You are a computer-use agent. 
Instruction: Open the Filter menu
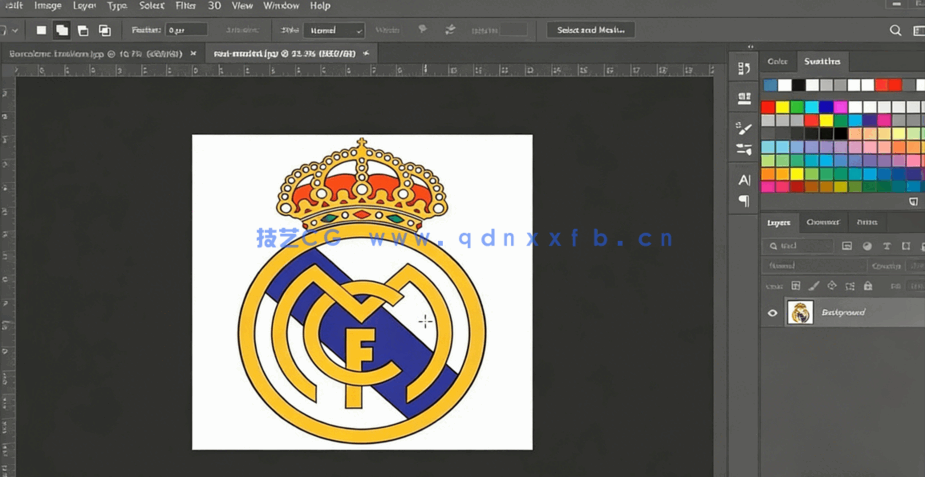[x=185, y=6]
